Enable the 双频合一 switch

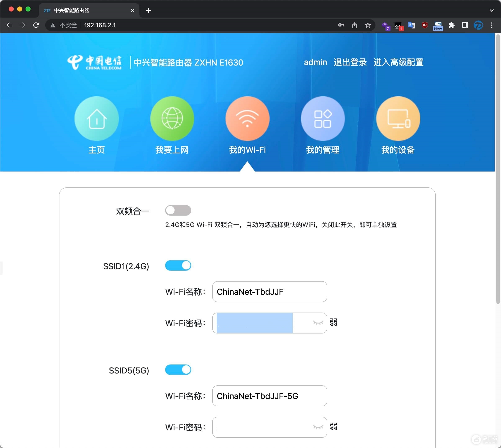coord(178,210)
